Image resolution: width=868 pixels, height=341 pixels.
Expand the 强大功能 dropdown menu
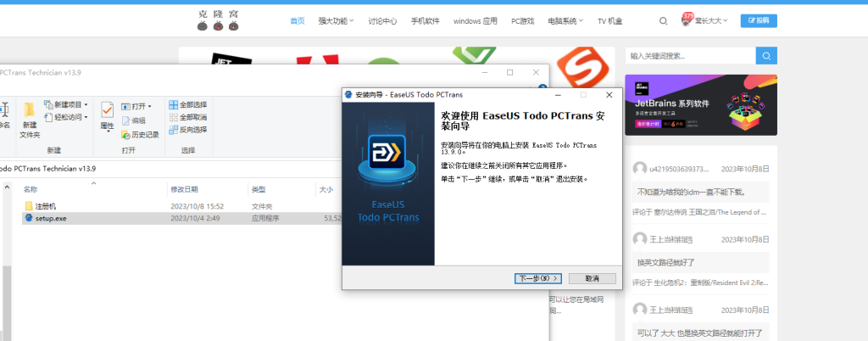pyautogui.click(x=336, y=21)
